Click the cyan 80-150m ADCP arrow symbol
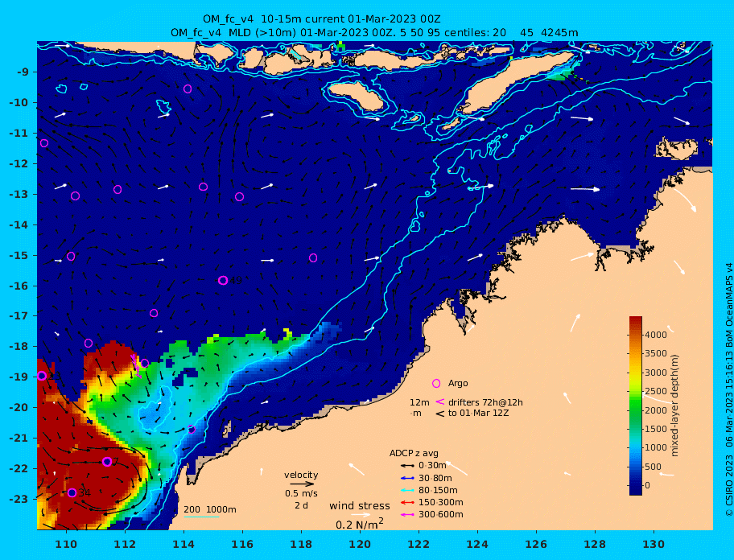The image size is (734, 560). pyautogui.click(x=407, y=490)
